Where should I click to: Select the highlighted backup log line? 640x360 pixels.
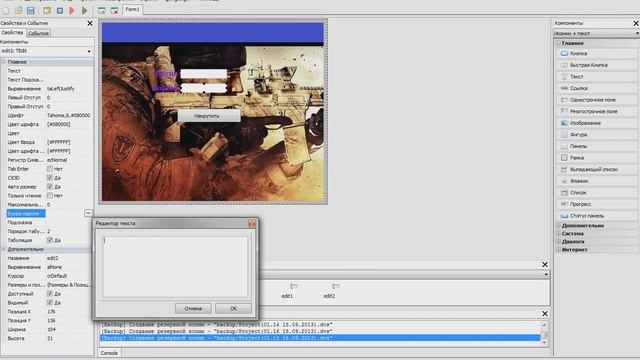point(320,338)
